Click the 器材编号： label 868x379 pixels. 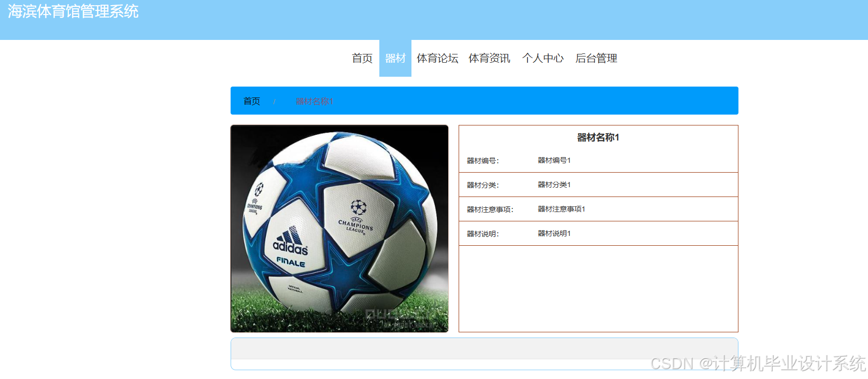(483, 161)
